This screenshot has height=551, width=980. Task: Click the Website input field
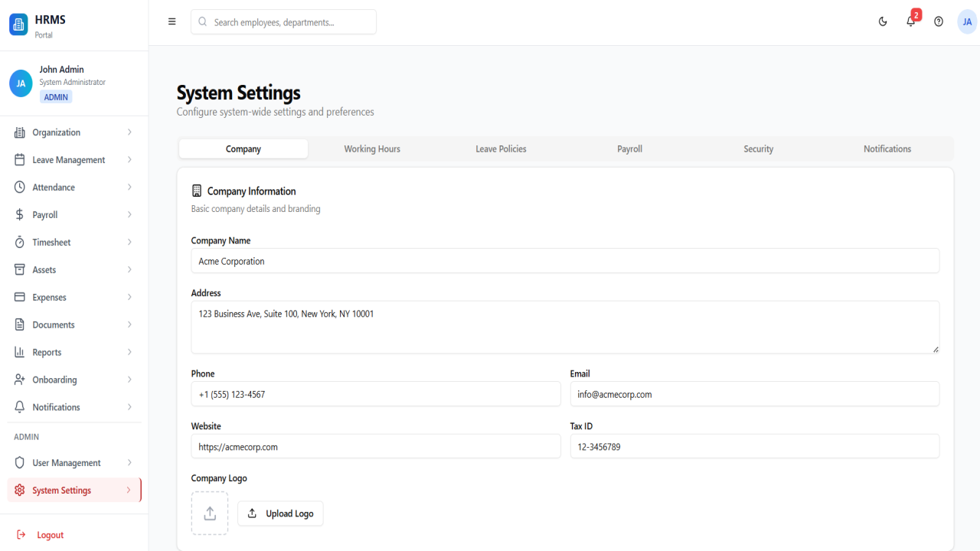[376, 446]
